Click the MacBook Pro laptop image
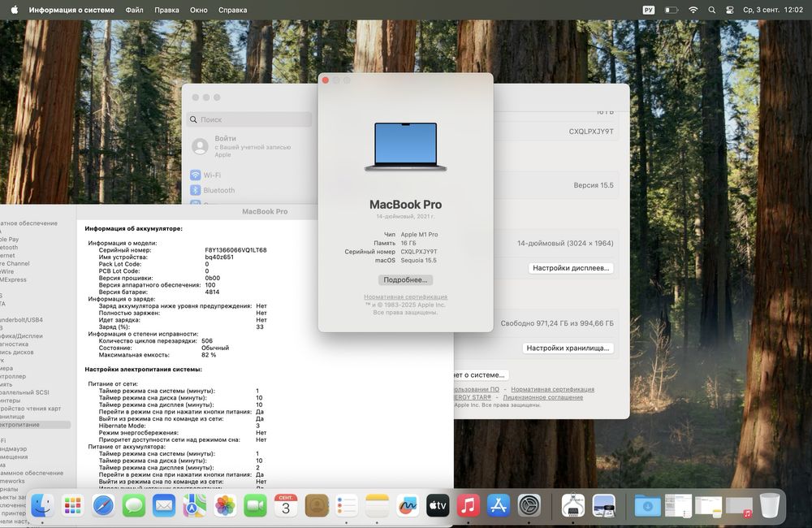Viewport: 812px width, 528px height. click(x=405, y=147)
